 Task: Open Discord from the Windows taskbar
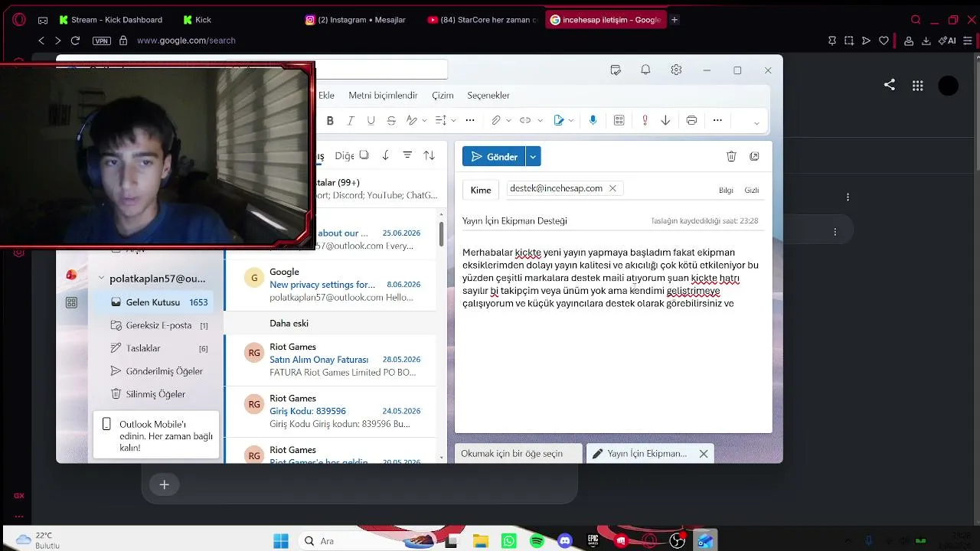[x=565, y=541]
